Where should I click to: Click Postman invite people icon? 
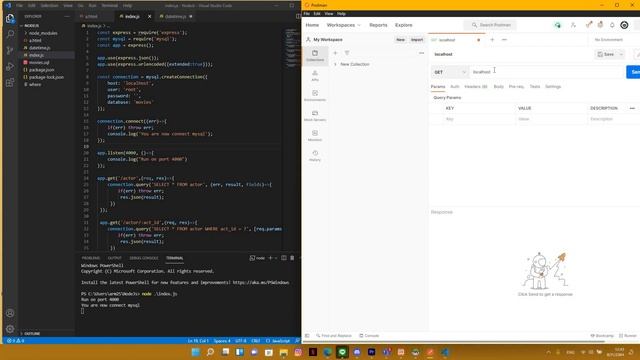pyautogui.click(x=573, y=25)
